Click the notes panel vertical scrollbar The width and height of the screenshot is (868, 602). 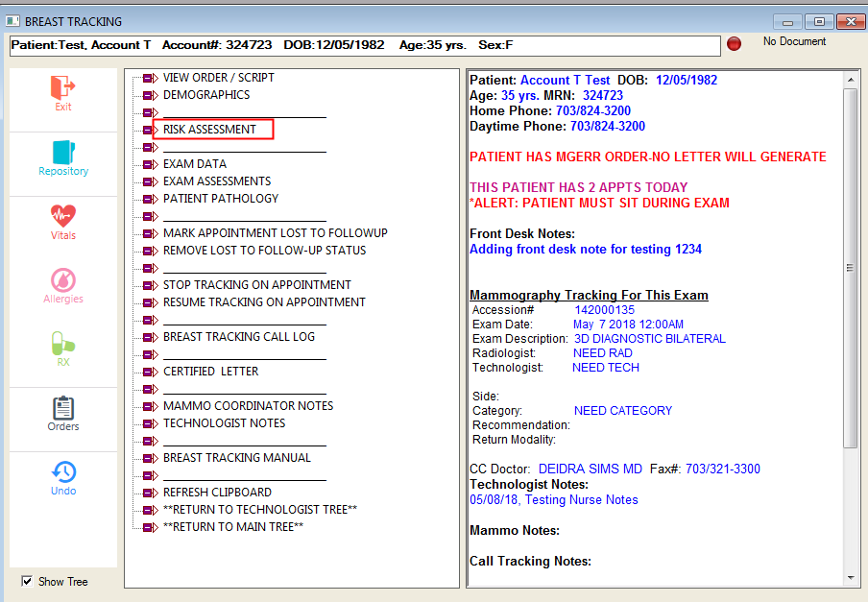point(851,269)
